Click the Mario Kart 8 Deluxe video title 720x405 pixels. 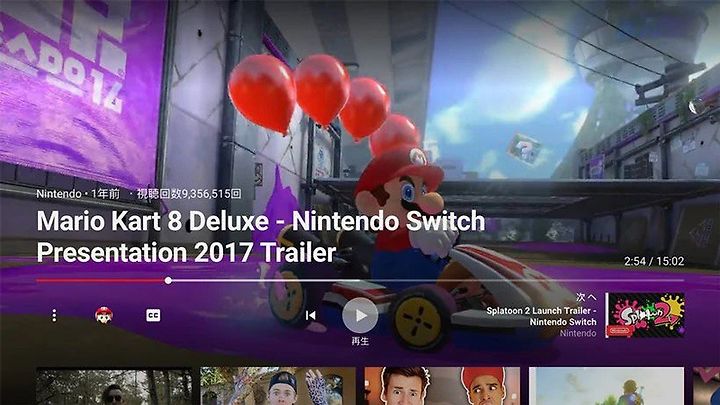coord(261,237)
